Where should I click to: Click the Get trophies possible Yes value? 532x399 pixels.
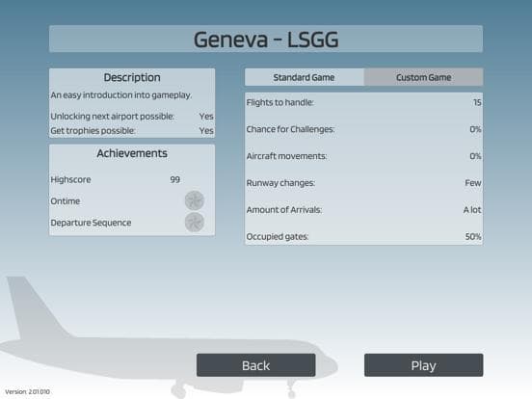coord(206,131)
